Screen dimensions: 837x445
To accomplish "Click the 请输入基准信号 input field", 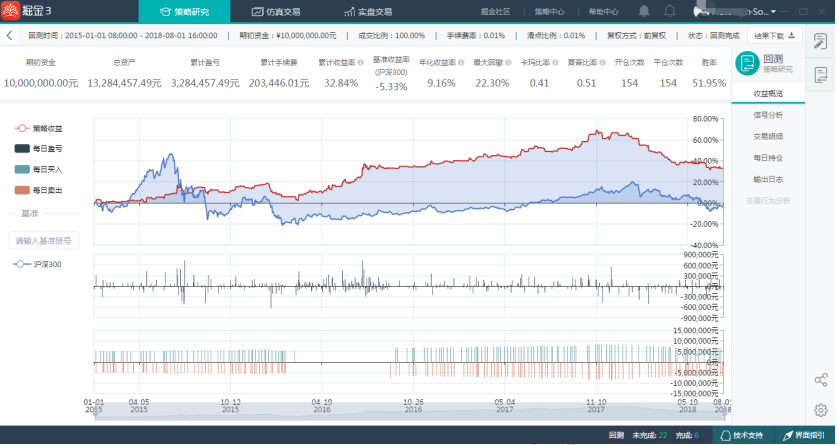I will click(x=44, y=241).
